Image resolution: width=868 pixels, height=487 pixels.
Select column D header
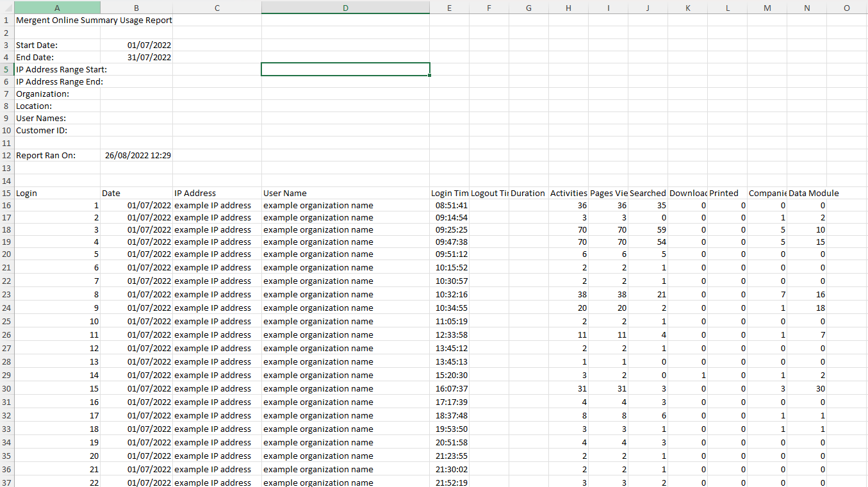click(345, 8)
